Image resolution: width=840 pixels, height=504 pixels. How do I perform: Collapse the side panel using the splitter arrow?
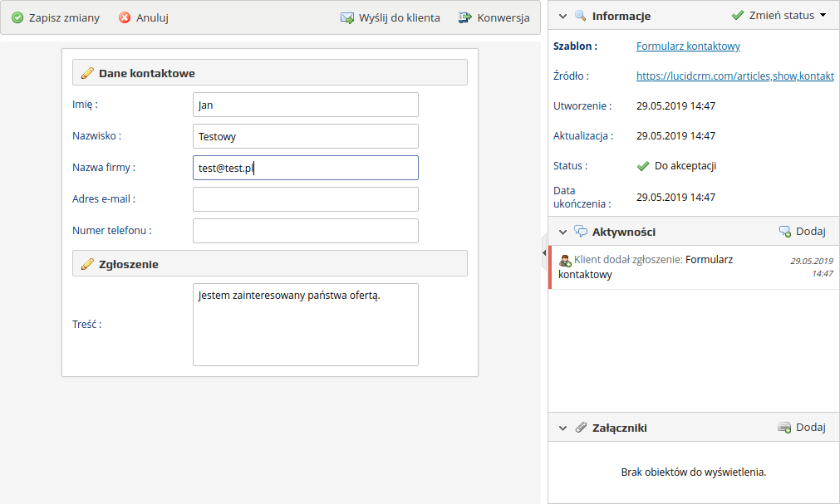[544, 252]
